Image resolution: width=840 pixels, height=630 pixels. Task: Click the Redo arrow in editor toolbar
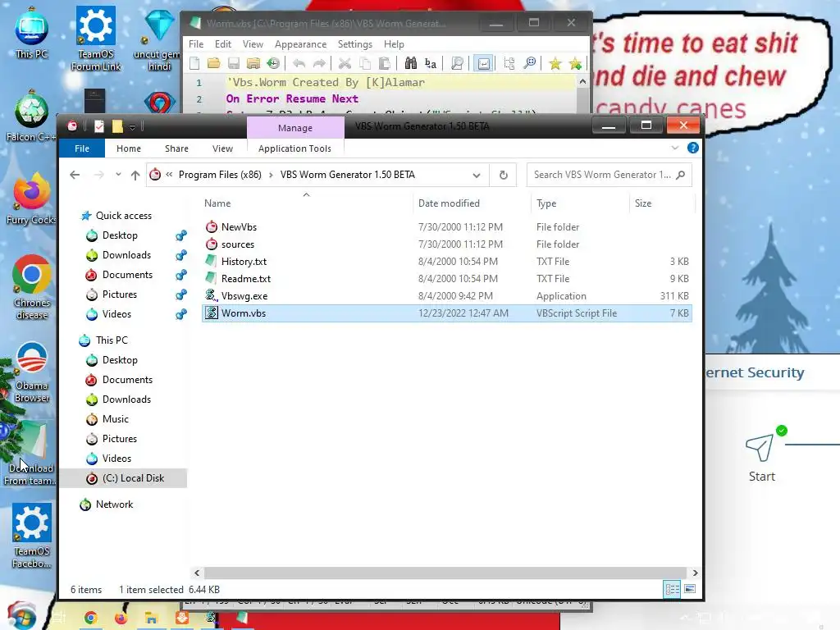319,64
